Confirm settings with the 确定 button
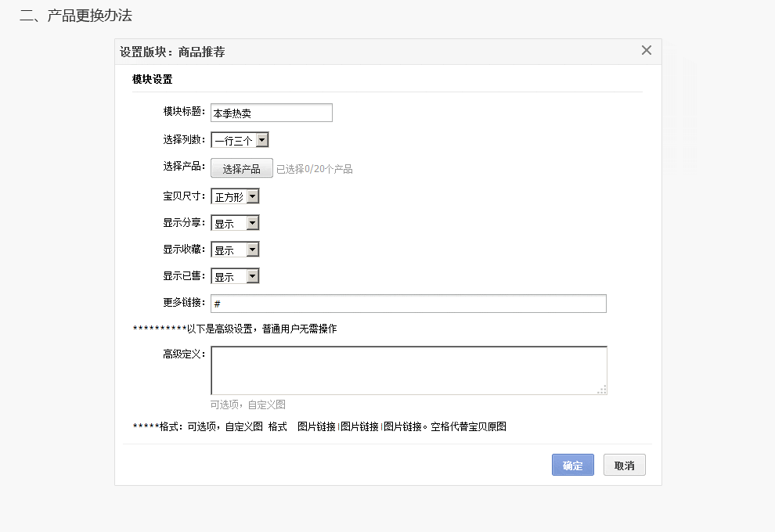The height and width of the screenshot is (532, 775). pyautogui.click(x=572, y=465)
